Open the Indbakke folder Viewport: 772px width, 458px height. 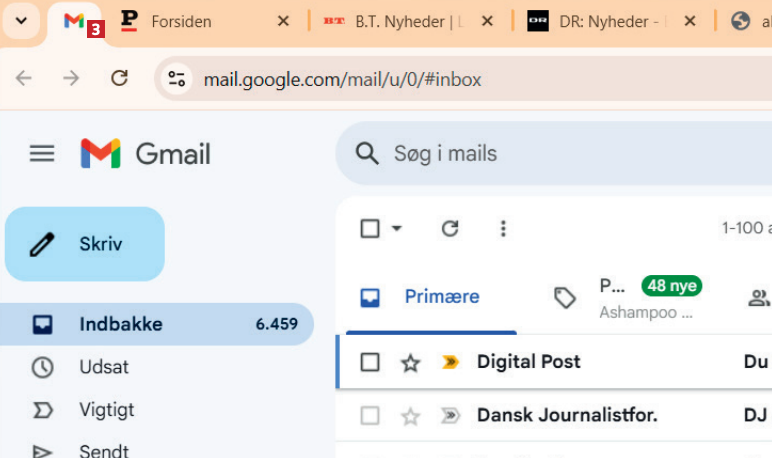[x=157, y=324]
